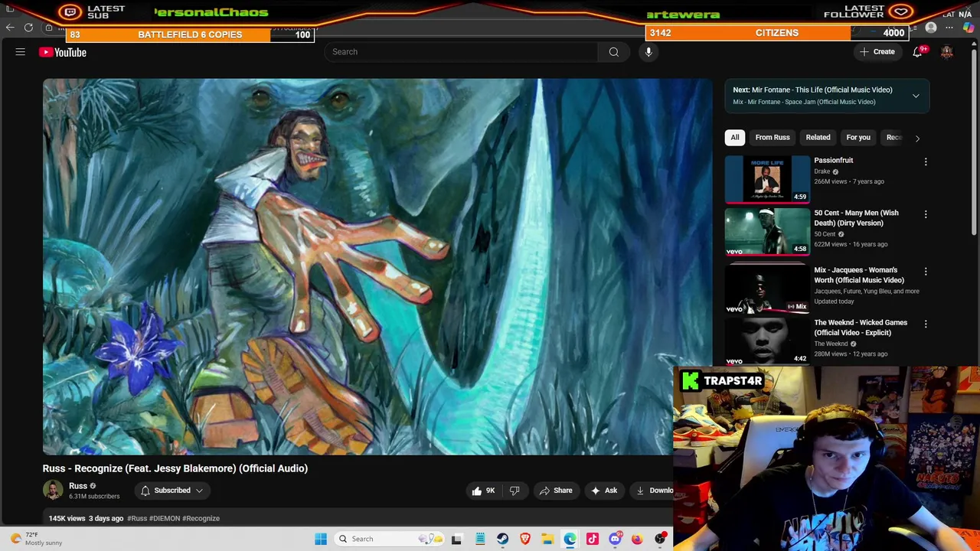Open Discord from the taskbar
The image size is (980, 551).
tap(615, 539)
